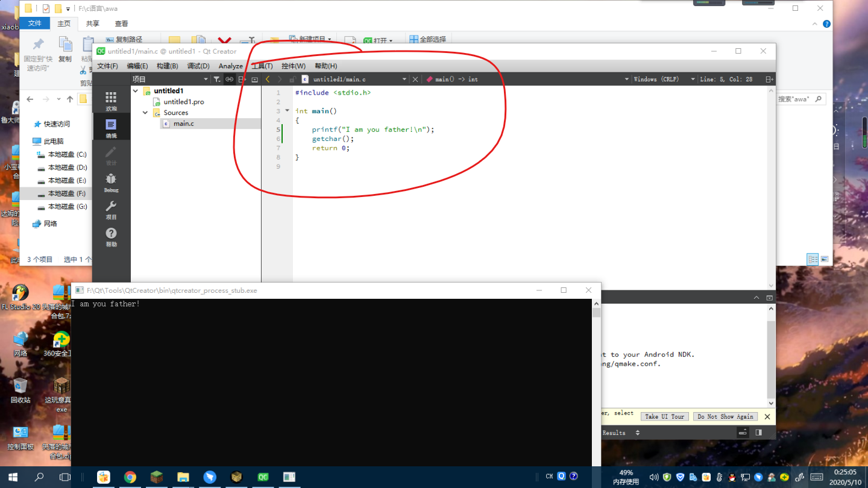Select 快速访问 in Explorer navigation
Image resolution: width=868 pixels, height=488 pixels.
point(52,124)
